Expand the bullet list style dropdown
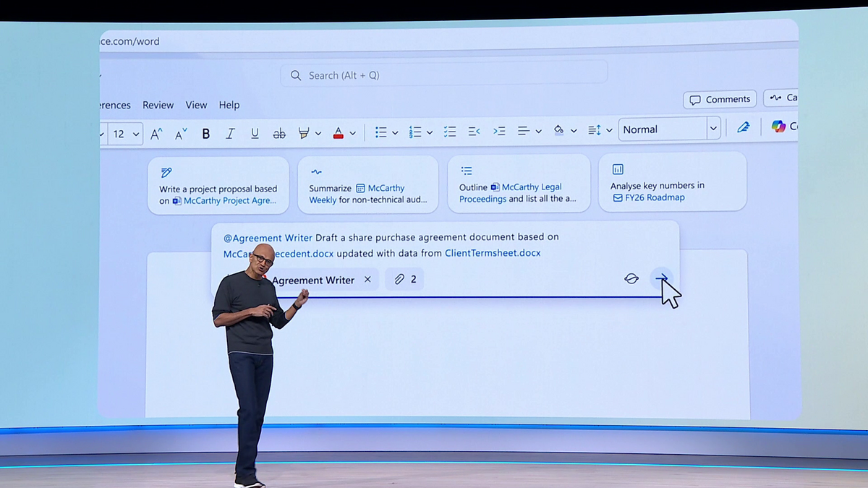 pyautogui.click(x=395, y=133)
